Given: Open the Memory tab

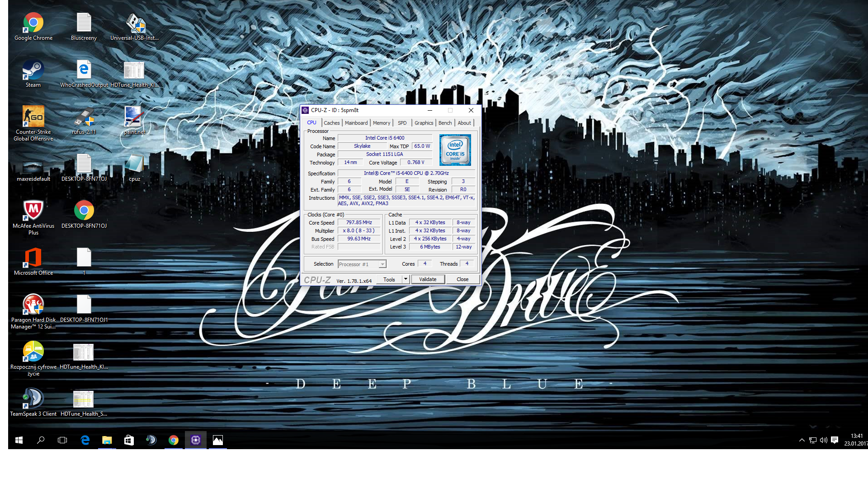Looking at the screenshot, I should pos(382,123).
